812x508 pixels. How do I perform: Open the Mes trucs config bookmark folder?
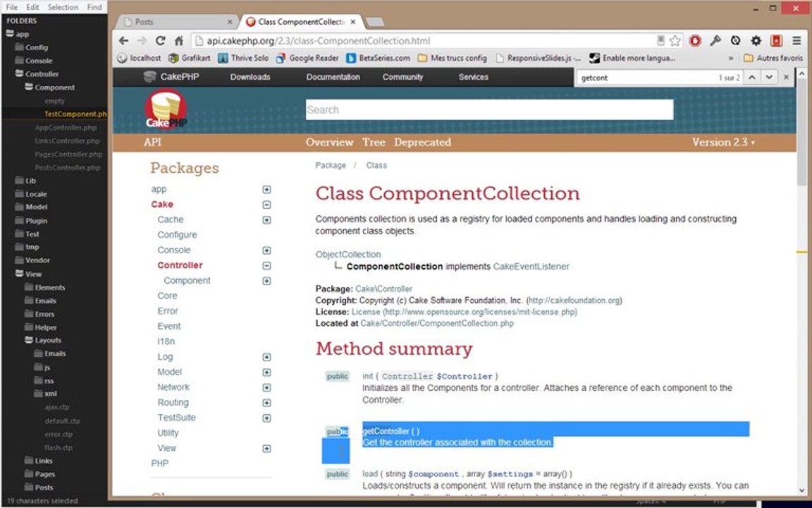pyautogui.click(x=452, y=58)
